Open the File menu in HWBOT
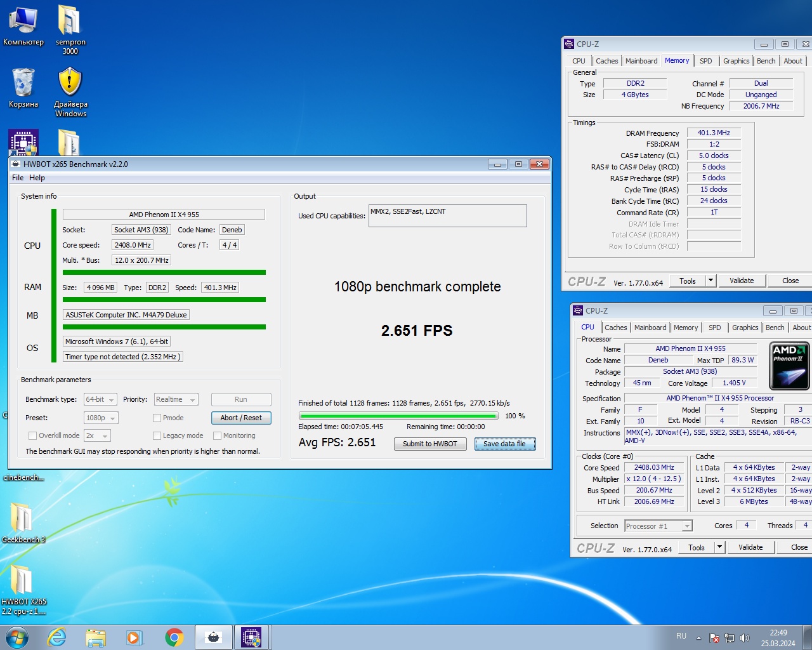Viewport: 812px width, 650px height. click(18, 178)
